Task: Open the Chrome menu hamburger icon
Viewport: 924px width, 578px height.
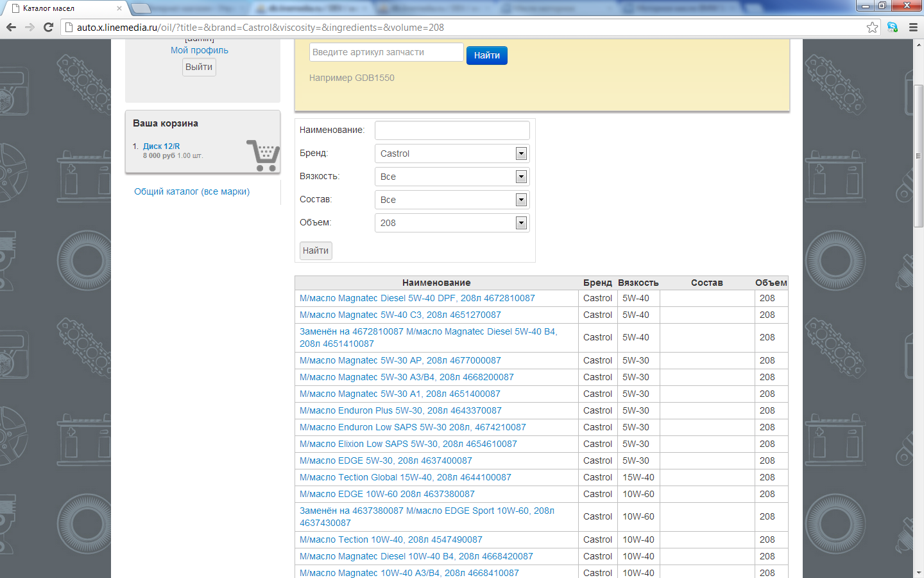Action: pos(913,27)
